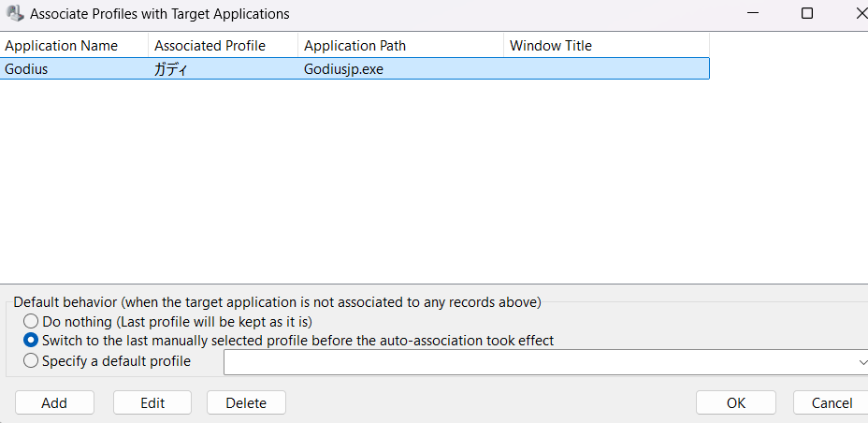Click the Godiusjp.exe path cell
The width and height of the screenshot is (868, 423).
pos(343,69)
